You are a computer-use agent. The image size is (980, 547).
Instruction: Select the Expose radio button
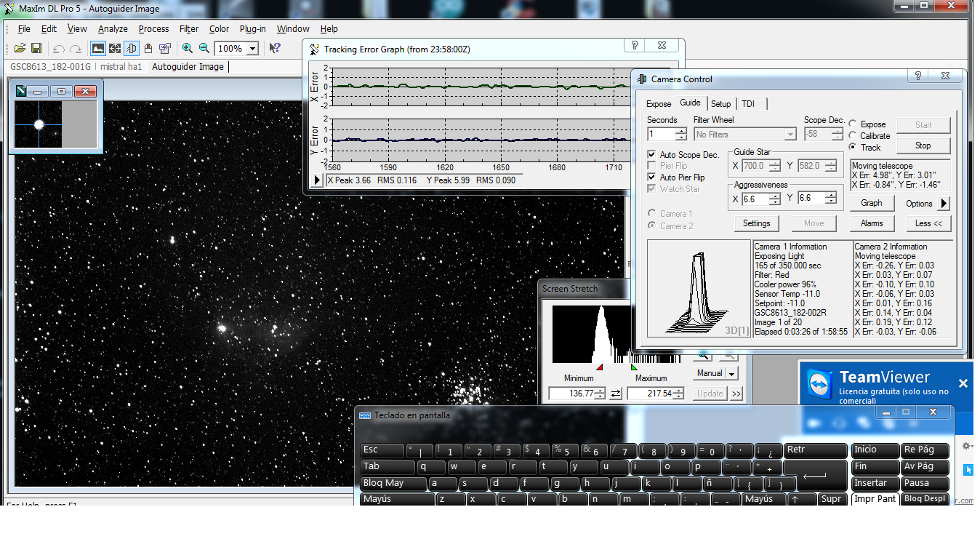click(853, 124)
